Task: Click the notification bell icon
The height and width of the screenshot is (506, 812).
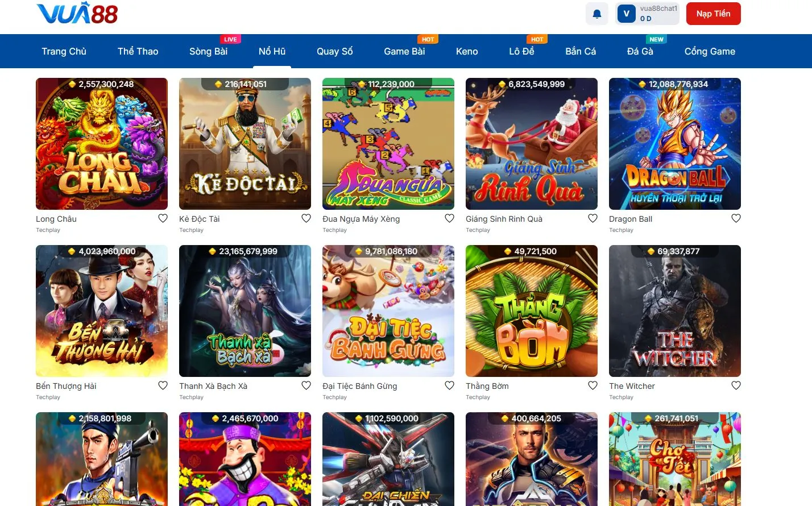Action: click(x=596, y=13)
